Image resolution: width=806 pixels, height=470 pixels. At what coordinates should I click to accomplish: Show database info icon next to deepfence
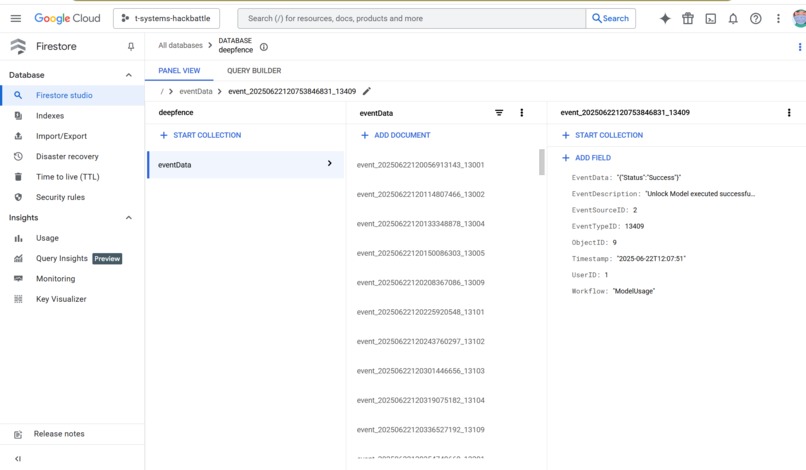coord(264,47)
